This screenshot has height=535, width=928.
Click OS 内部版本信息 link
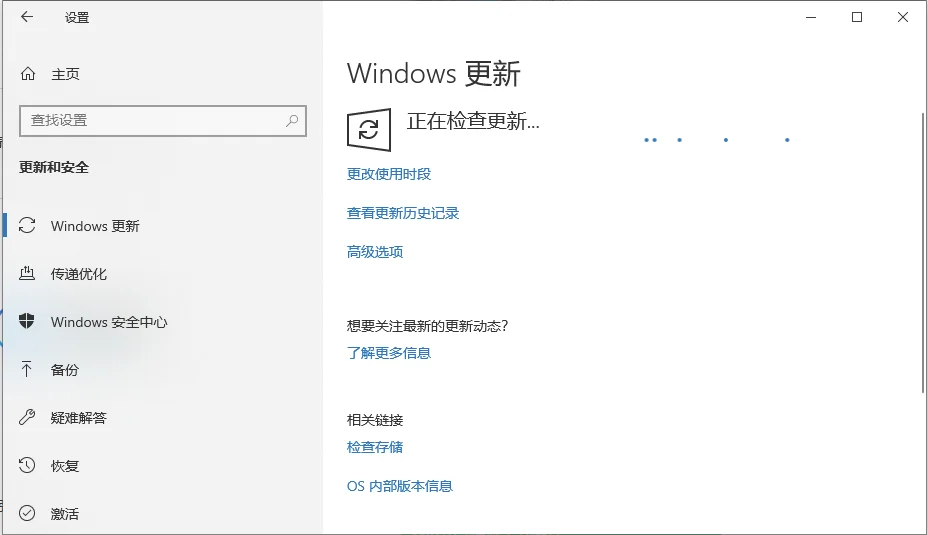399,486
